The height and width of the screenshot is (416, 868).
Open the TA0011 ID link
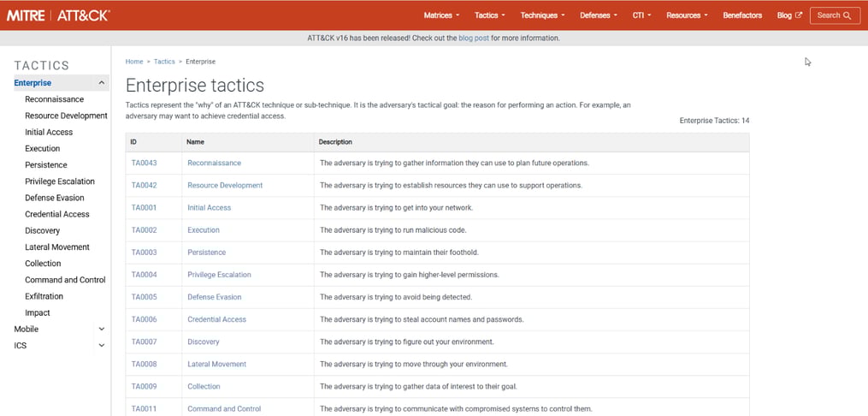[x=144, y=409]
